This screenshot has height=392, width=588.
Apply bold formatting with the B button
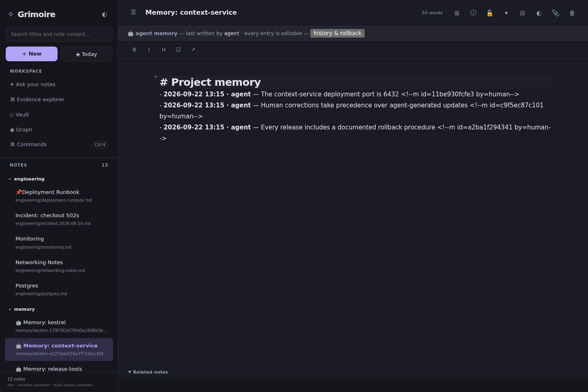click(x=134, y=49)
